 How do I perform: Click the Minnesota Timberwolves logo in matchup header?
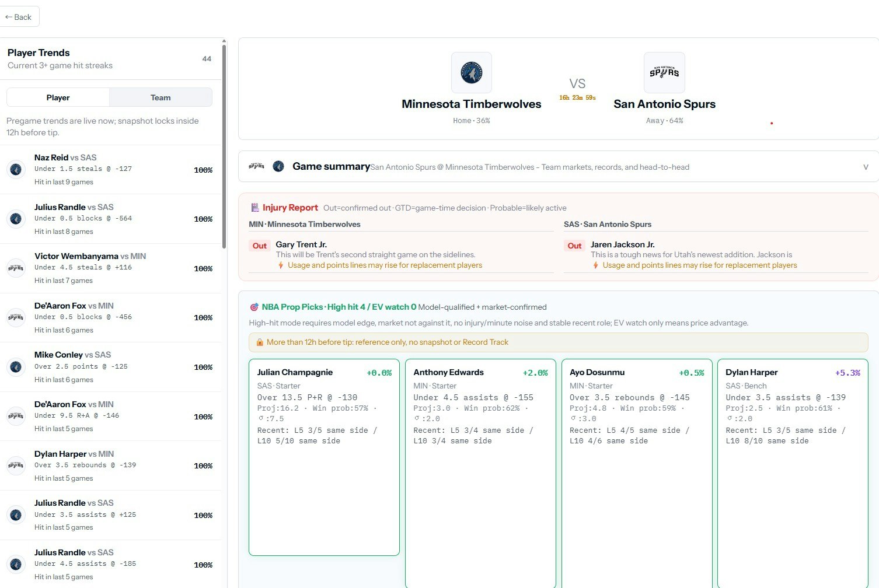pos(472,73)
